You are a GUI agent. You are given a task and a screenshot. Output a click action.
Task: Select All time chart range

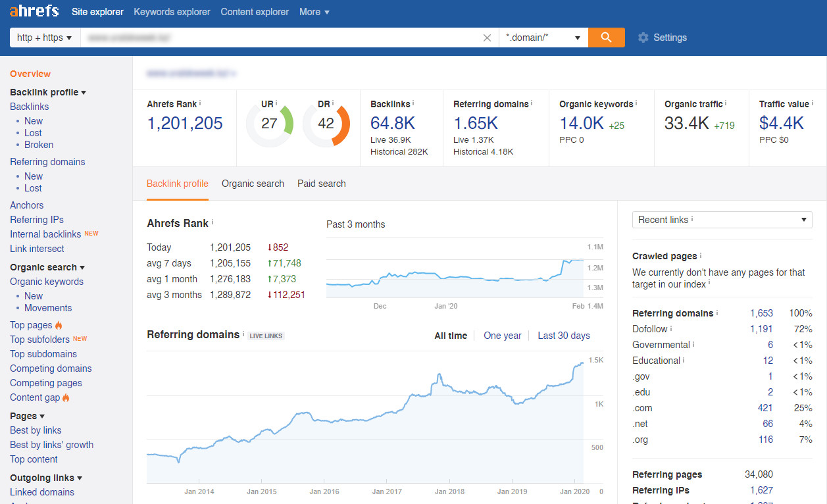point(451,336)
